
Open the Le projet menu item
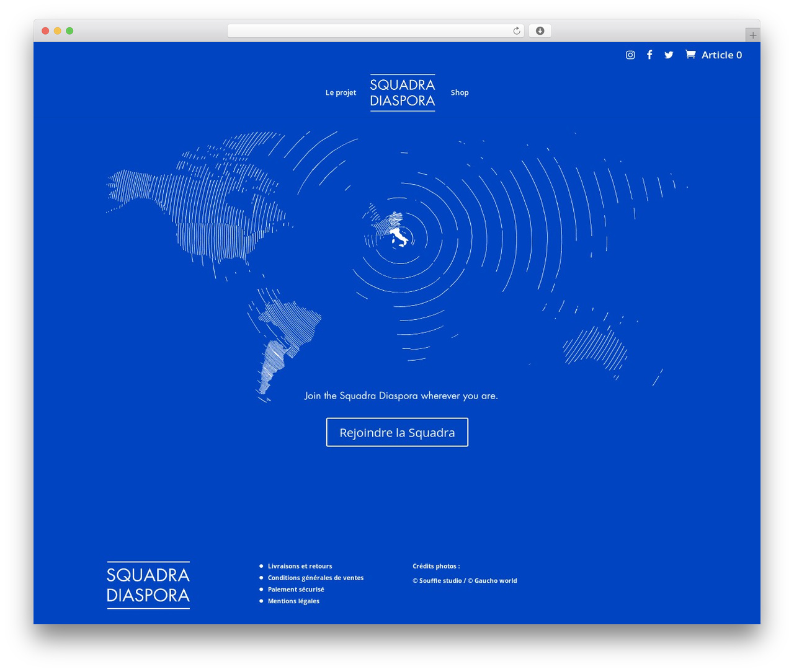coord(341,93)
